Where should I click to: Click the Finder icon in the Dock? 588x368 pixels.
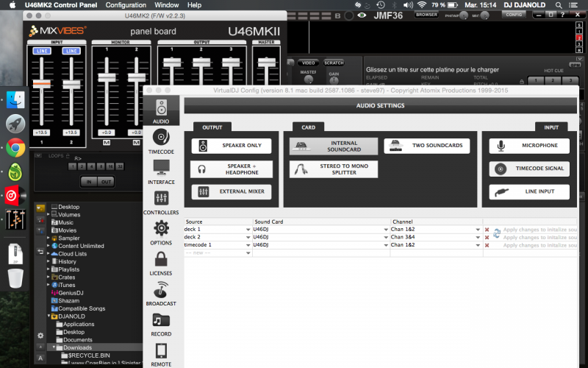tap(15, 99)
